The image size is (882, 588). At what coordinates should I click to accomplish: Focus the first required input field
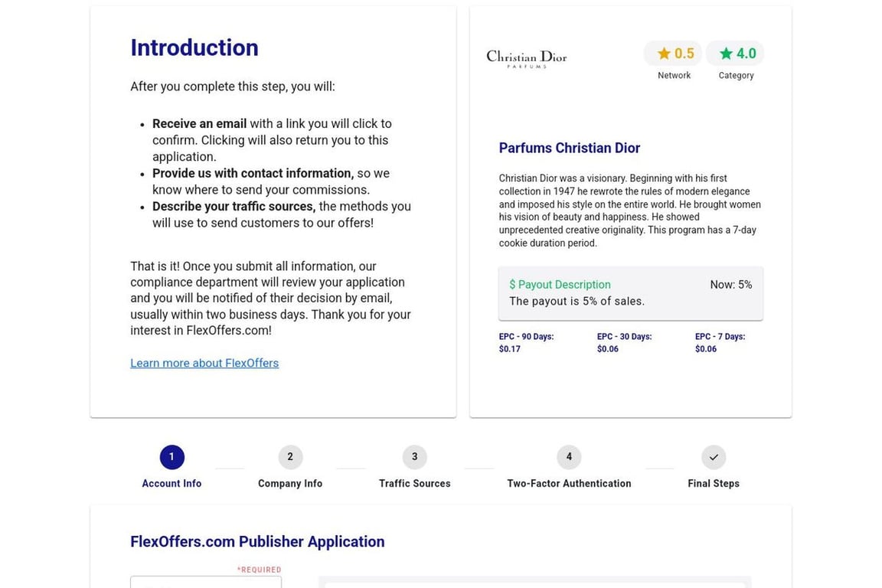point(206,582)
